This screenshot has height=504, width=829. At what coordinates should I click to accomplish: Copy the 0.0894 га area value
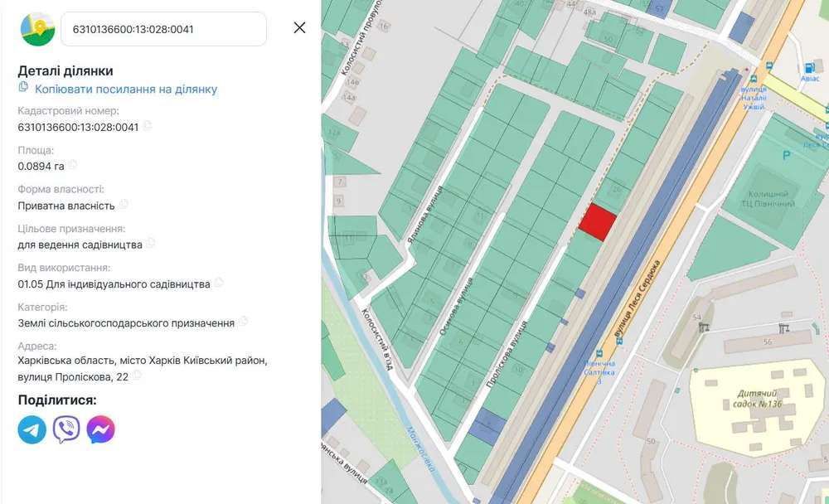[x=73, y=165]
